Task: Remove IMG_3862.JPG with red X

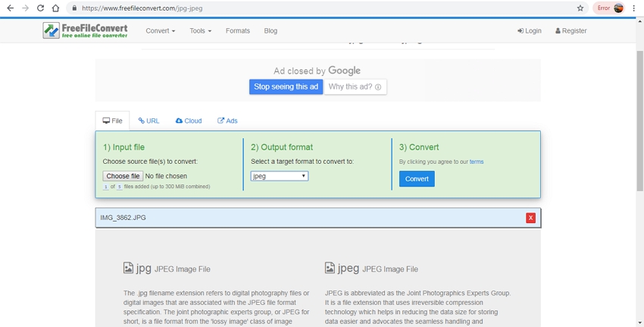Action: pyautogui.click(x=530, y=218)
